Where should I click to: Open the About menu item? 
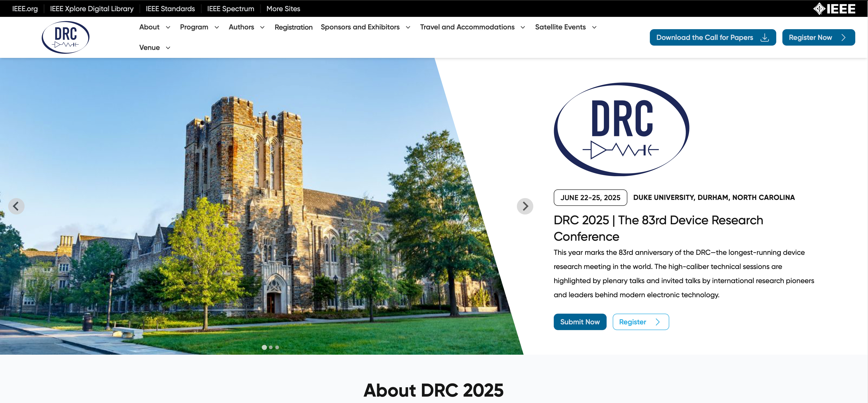pyautogui.click(x=149, y=27)
